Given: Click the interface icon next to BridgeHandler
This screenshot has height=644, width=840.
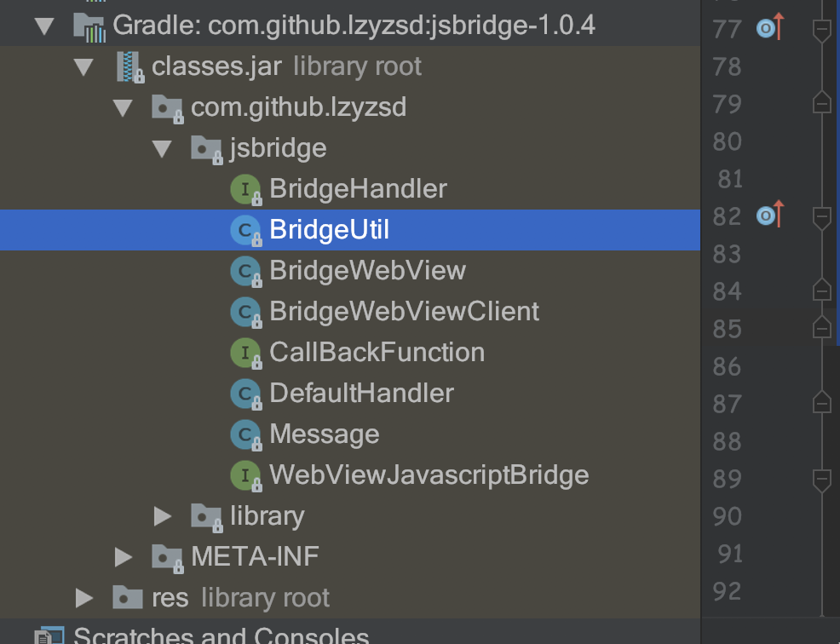Looking at the screenshot, I should pos(244,189).
